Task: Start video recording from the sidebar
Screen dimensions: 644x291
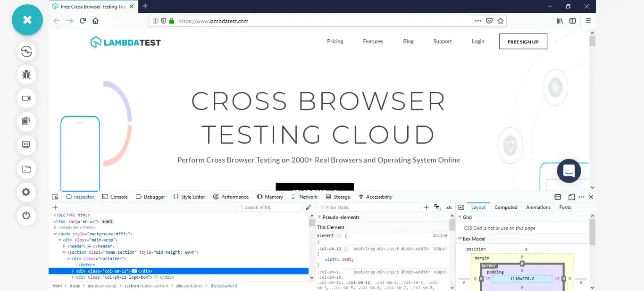Action: coord(26,98)
